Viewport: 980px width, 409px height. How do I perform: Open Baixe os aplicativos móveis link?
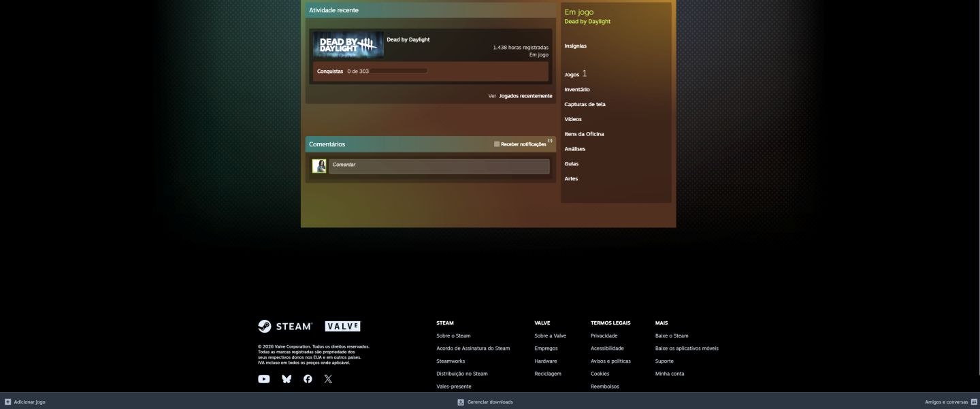687,348
